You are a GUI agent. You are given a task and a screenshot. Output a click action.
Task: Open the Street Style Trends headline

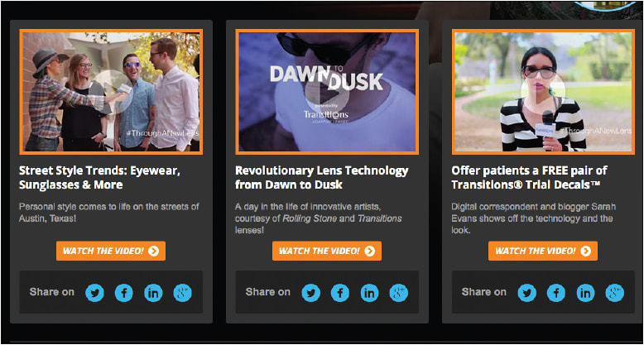coord(100,177)
